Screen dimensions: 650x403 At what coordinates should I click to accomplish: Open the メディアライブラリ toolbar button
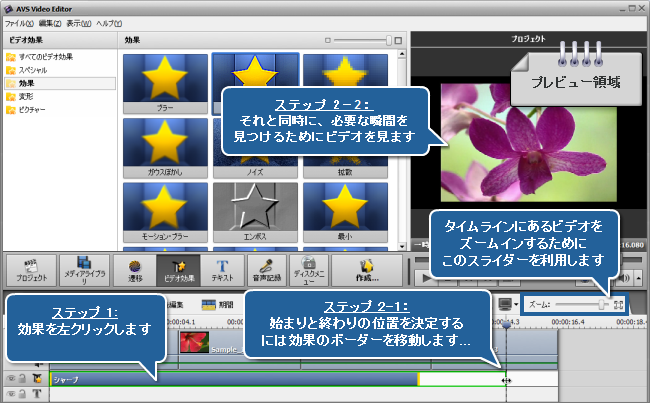click(85, 270)
